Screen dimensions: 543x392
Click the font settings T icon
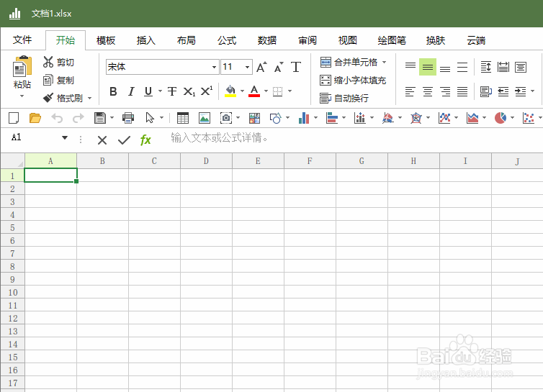tap(296, 67)
